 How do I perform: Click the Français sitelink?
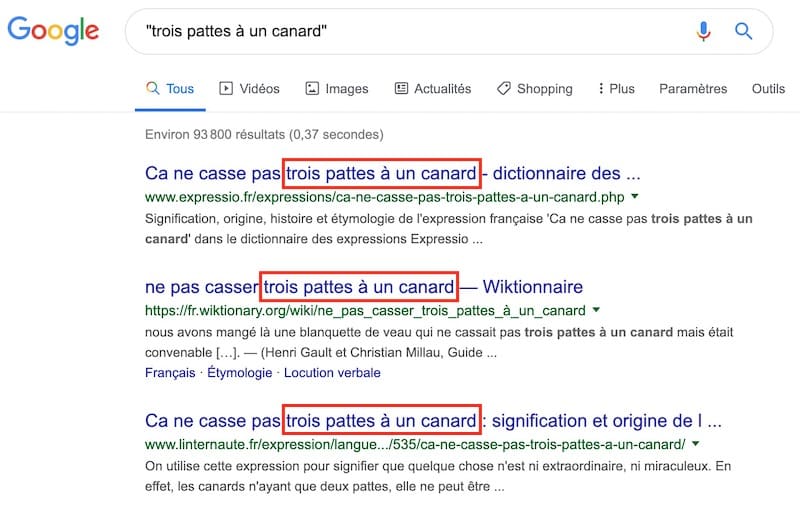coord(170,373)
